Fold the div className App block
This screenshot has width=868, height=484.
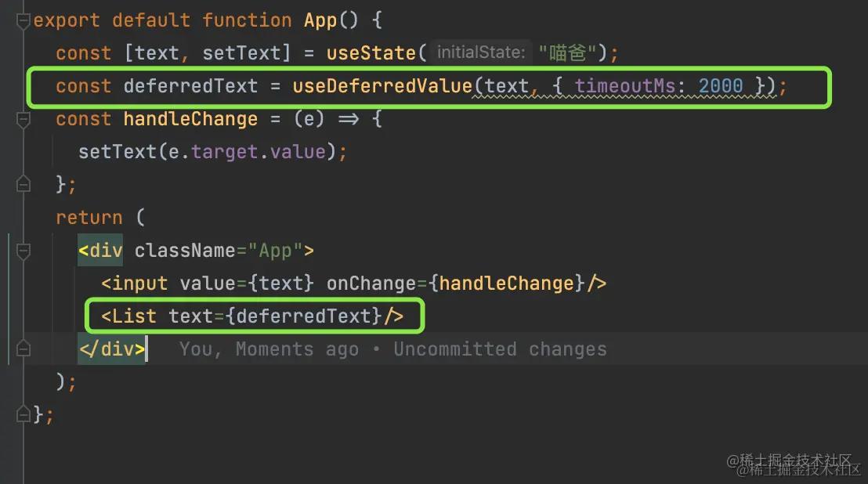24,251
